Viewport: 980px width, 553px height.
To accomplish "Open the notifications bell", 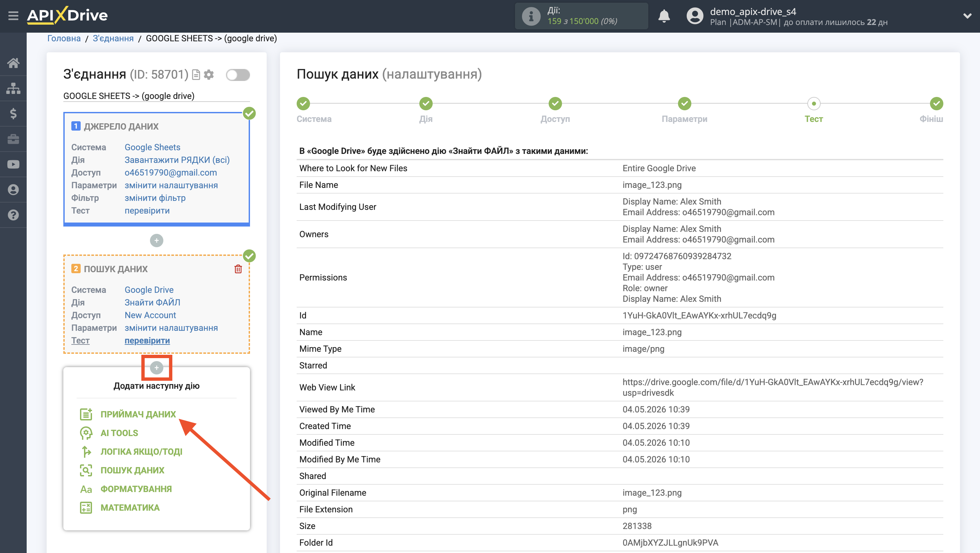I will [664, 16].
